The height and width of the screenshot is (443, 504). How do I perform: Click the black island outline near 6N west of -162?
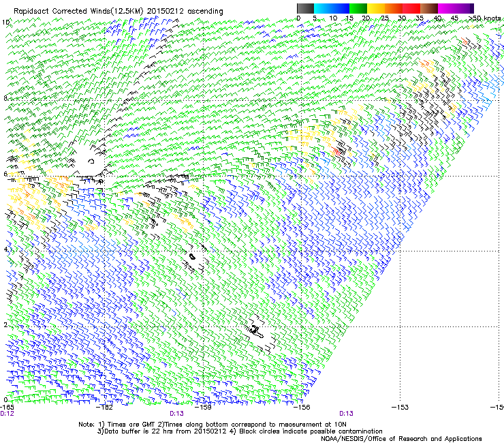click(x=91, y=161)
